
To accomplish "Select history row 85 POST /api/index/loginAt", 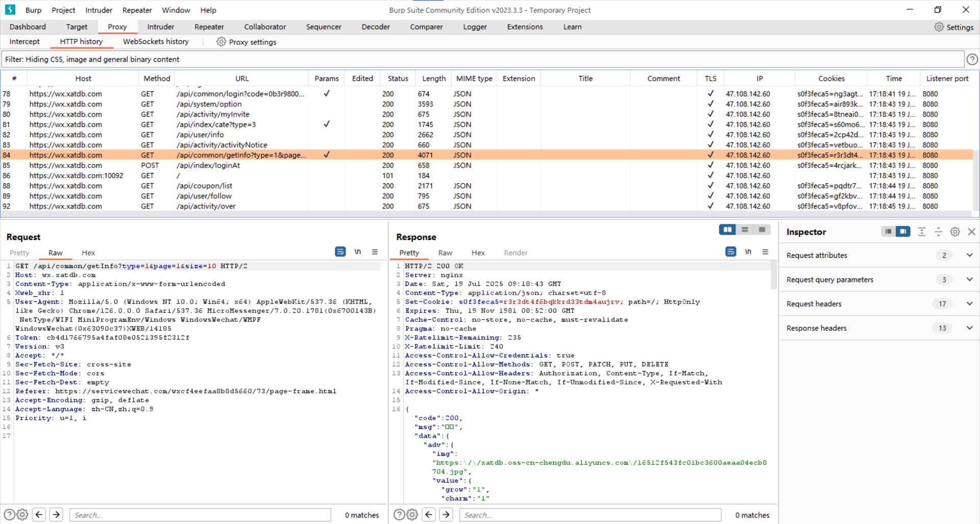I will [486, 165].
